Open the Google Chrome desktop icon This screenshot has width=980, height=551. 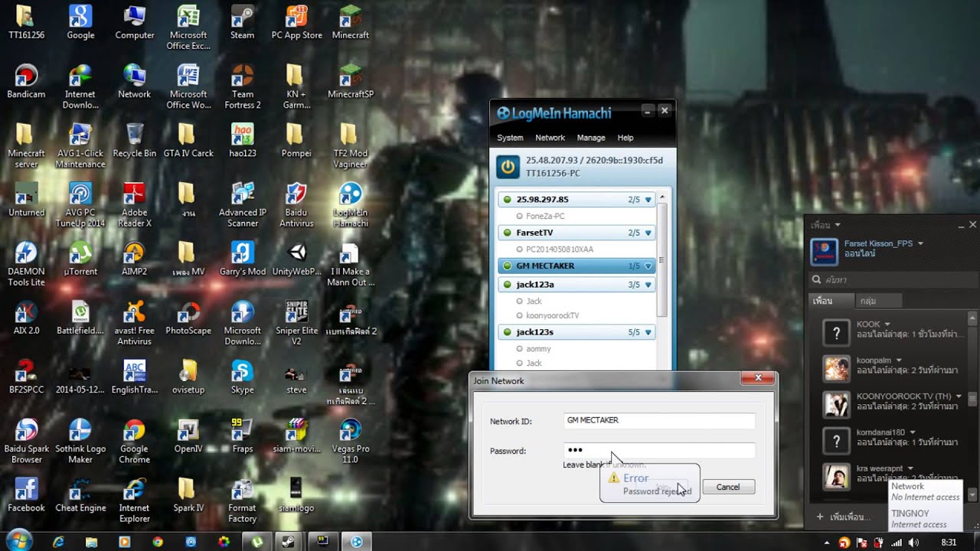(134, 442)
